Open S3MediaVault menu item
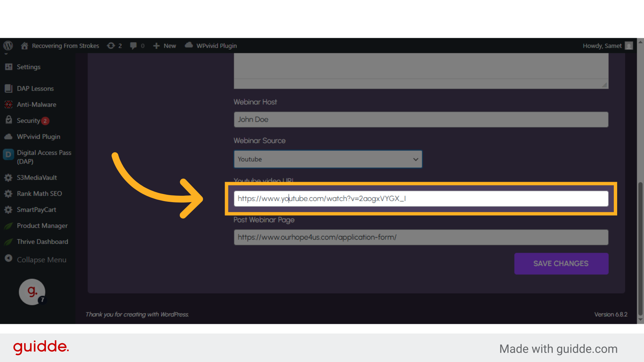Viewport: 644px width, 362px height. click(x=38, y=178)
